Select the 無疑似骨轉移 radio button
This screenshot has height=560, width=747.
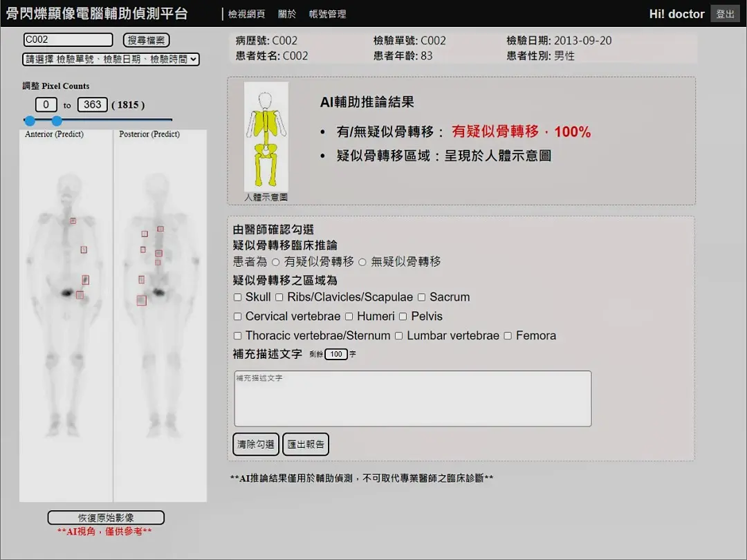coord(362,262)
